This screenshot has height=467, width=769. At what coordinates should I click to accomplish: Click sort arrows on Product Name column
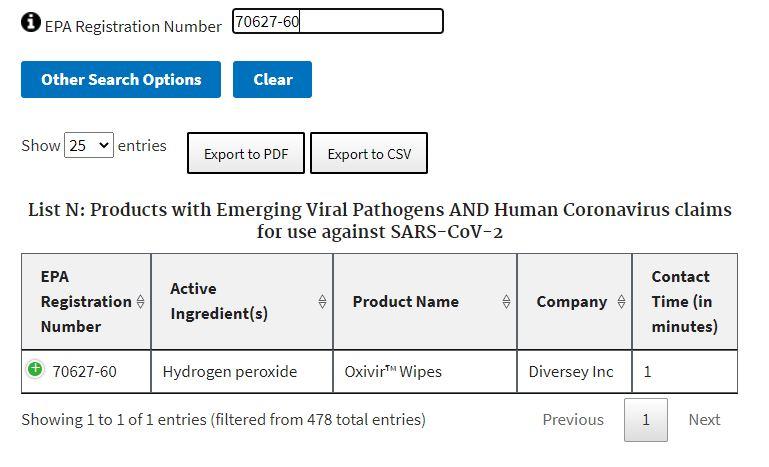point(506,301)
